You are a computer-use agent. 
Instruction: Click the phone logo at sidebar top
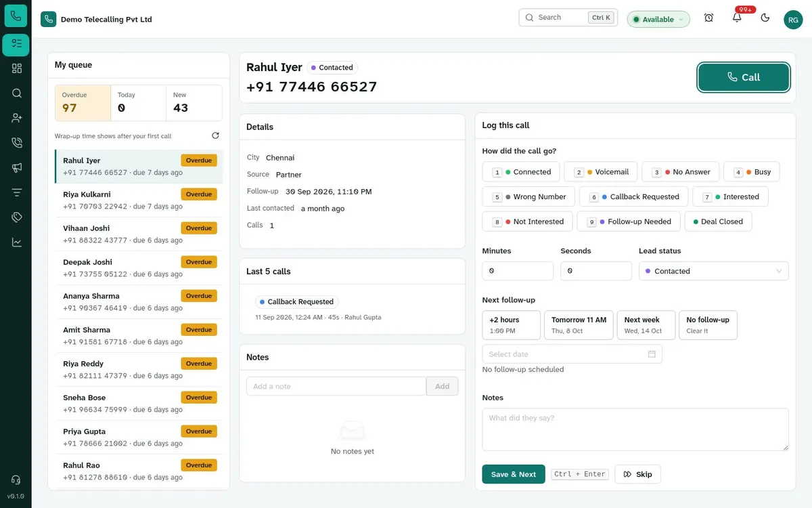[16, 16]
